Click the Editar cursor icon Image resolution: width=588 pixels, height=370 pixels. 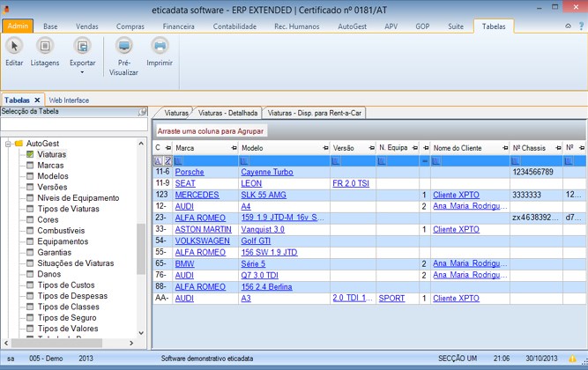(x=14, y=47)
